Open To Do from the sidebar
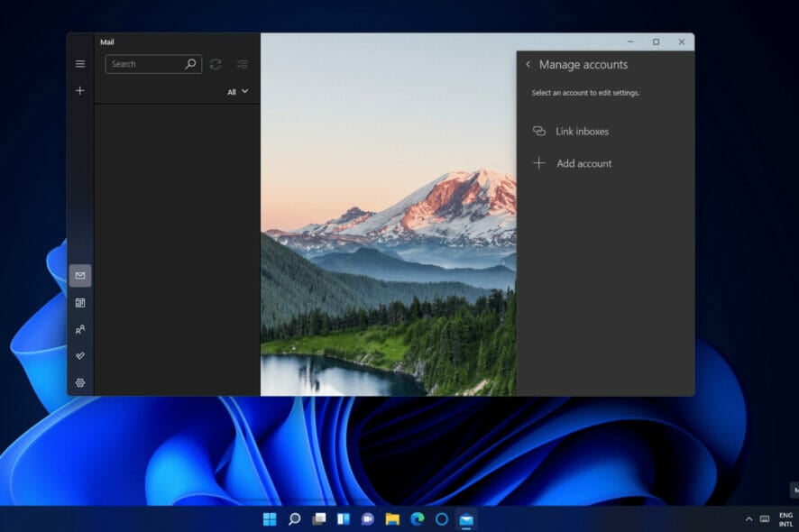Screen dimensions: 799x532 [79, 355]
